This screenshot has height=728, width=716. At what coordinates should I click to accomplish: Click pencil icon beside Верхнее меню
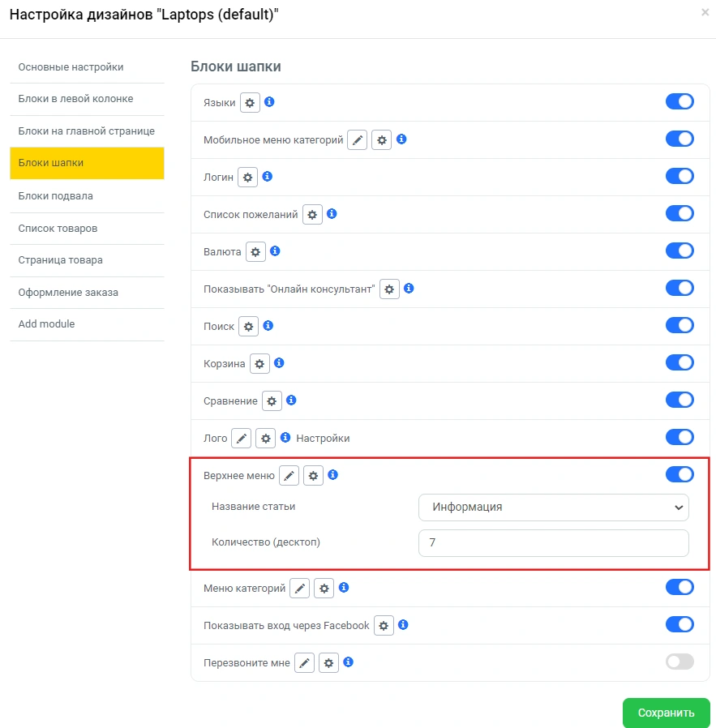[x=289, y=476]
